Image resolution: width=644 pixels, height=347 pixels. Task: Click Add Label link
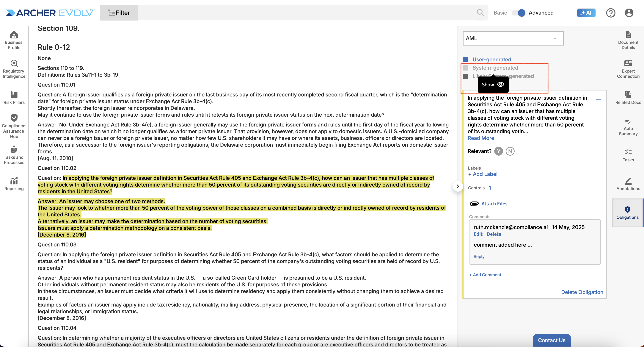[483, 174]
